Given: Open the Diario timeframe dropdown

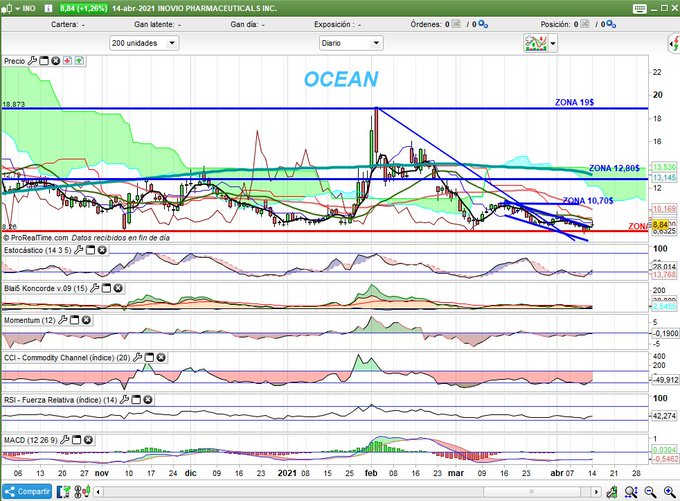Looking at the screenshot, I should coord(351,43).
